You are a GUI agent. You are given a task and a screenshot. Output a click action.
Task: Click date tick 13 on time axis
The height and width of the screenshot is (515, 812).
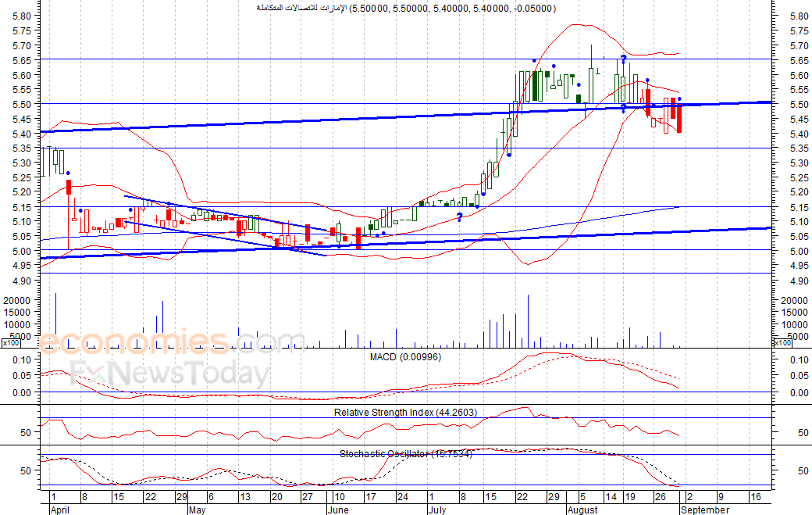pos(245,497)
